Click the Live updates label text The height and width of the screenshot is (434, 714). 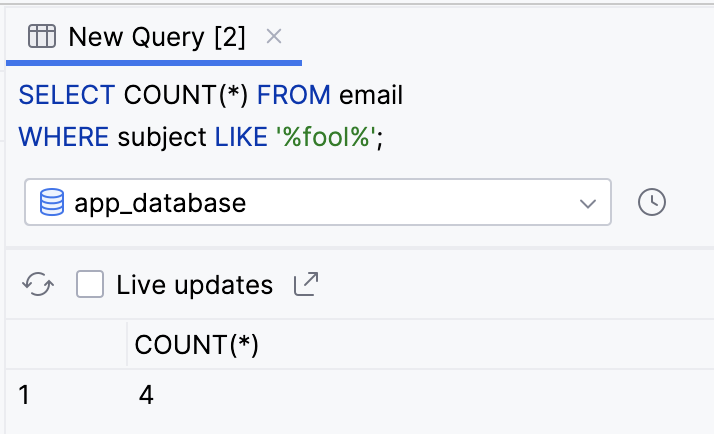click(194, 285)
